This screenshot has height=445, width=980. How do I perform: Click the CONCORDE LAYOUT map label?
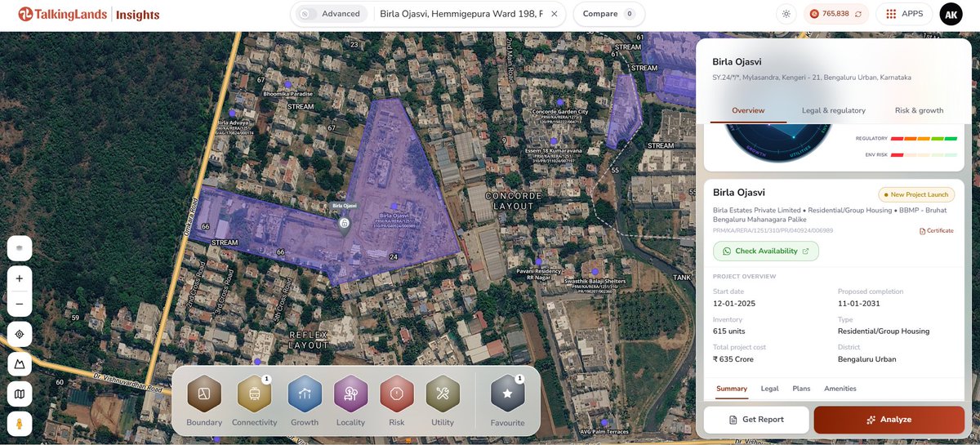[x=514, y=201]
